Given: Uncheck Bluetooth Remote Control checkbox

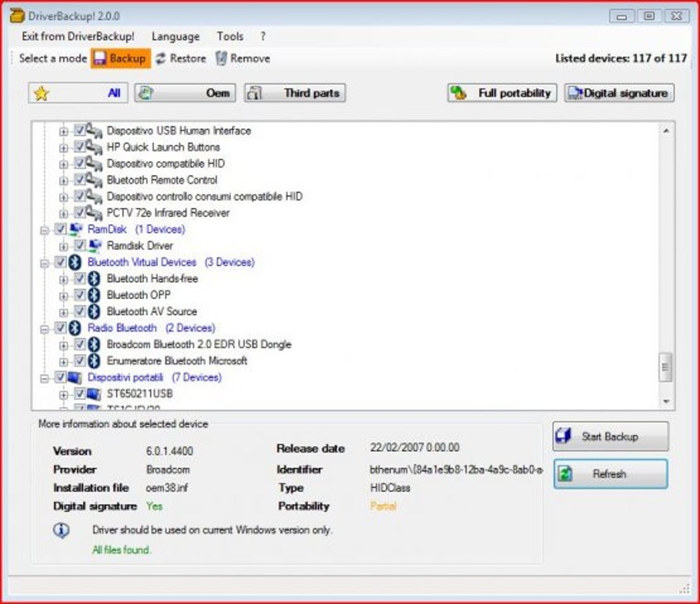Looking at the screenshot, I should coord(79,180).
